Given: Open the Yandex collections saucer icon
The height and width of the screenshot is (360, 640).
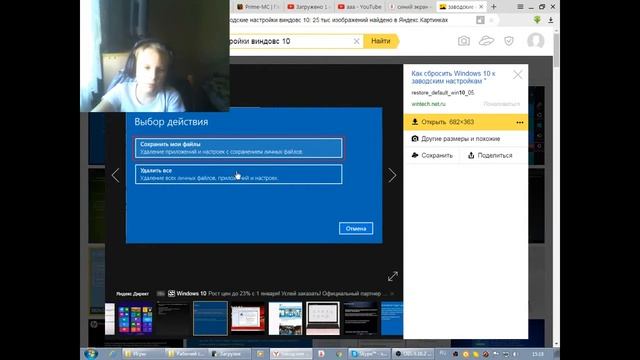Looking at the screenshot, I should pyautogui.click(x=486, y=41).
